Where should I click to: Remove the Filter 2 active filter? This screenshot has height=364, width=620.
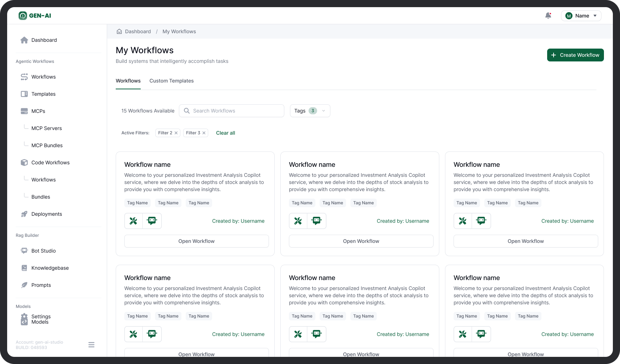tap(176, 133)
